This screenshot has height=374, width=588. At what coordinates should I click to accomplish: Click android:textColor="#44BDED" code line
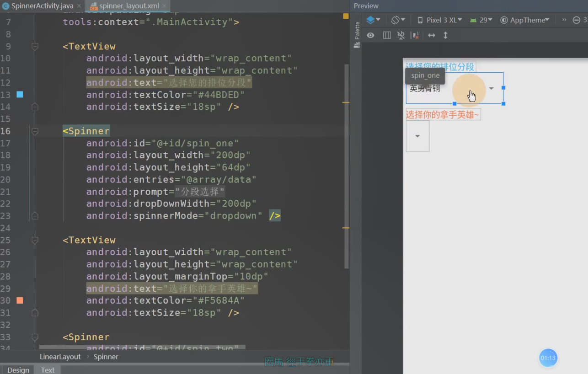166,95
